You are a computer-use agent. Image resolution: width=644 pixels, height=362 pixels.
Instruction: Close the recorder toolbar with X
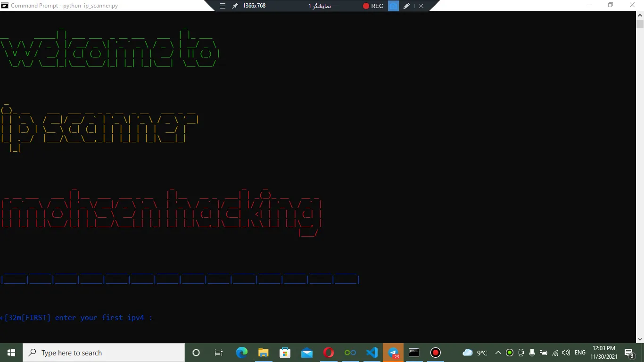421,6
